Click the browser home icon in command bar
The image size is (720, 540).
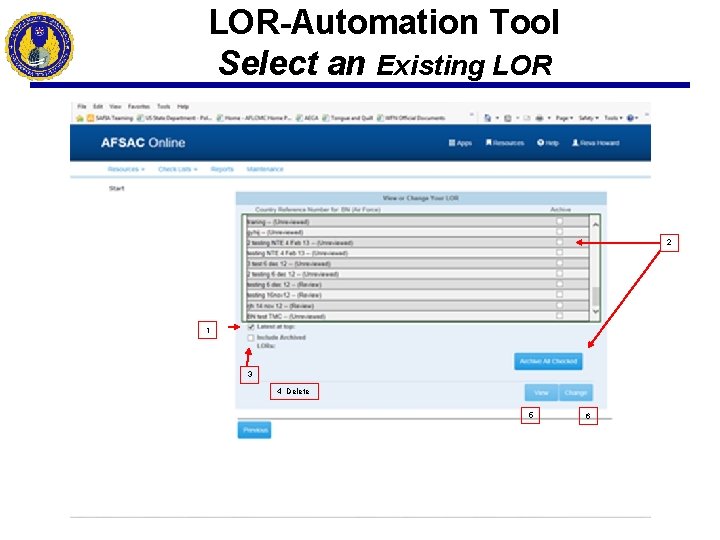coord(488,118)
